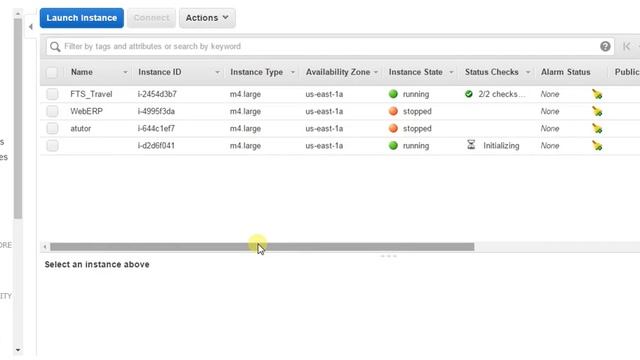This screenshot has width=640, height=360.
Task: Click sidebar scrollbar up arrow
Action: 18,14
